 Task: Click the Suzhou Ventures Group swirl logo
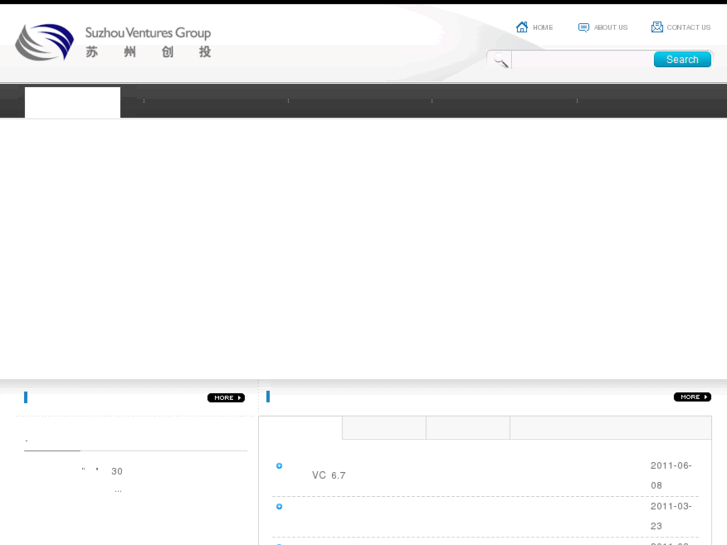(45, 42)
